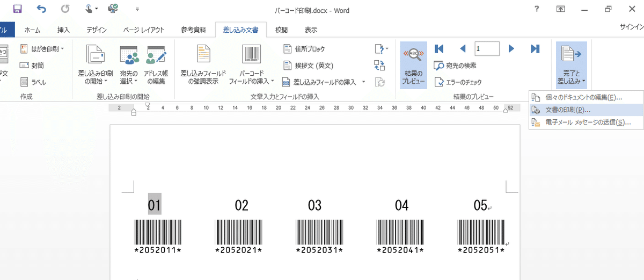The image size is (644, 280).
Task: Open Word help question mark
Action: pyautogui.click(x=537, y=9)
